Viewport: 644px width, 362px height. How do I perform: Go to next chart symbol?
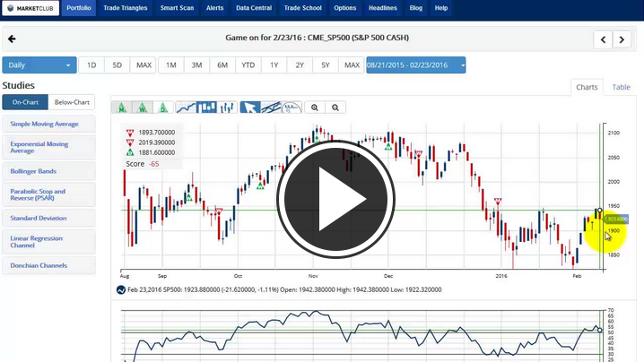pos(622,39)
